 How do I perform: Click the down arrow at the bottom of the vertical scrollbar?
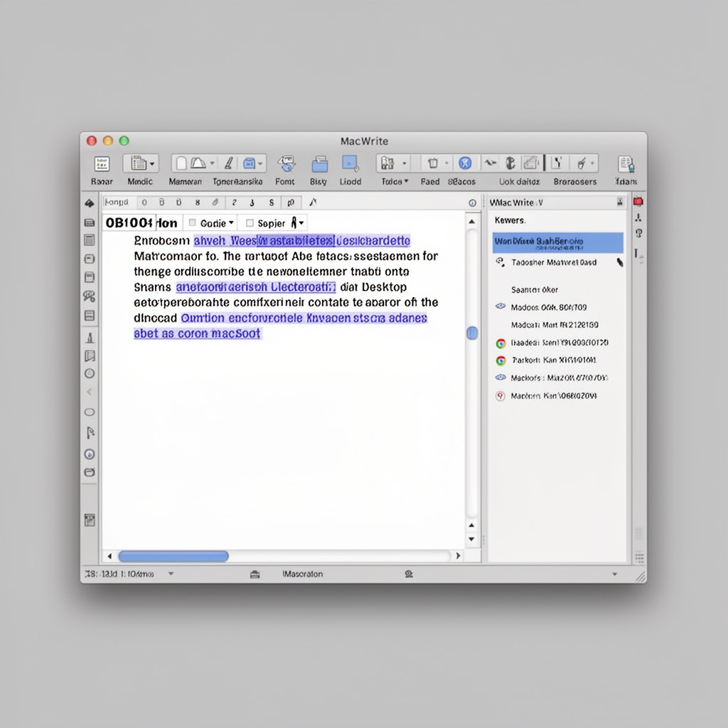tap(472, 539)
